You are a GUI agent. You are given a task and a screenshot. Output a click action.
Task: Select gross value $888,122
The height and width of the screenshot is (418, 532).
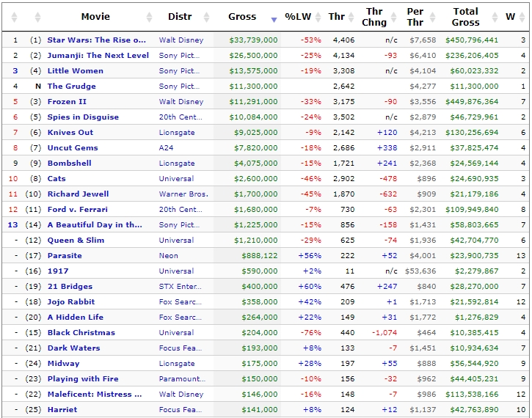(x=260, y=256)
